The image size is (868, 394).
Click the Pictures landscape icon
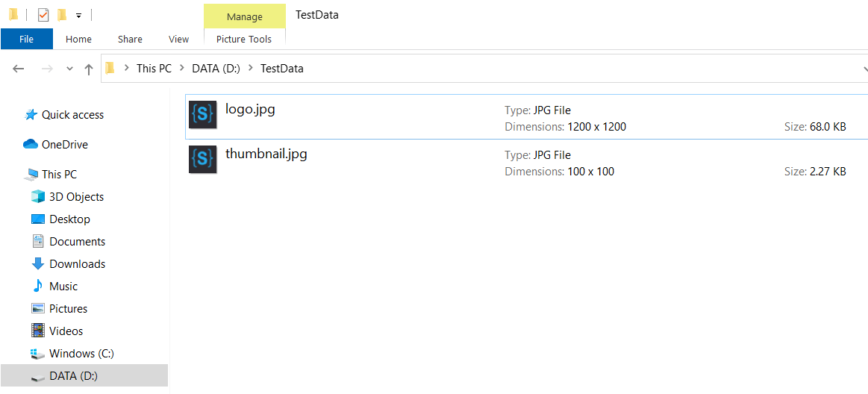(x=37, y=308)
